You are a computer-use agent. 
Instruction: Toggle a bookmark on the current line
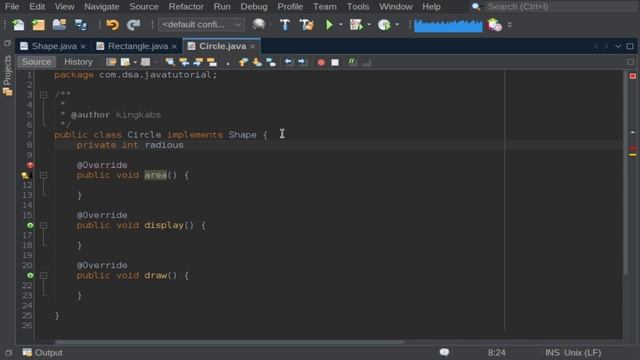click(x=271, y=62)
